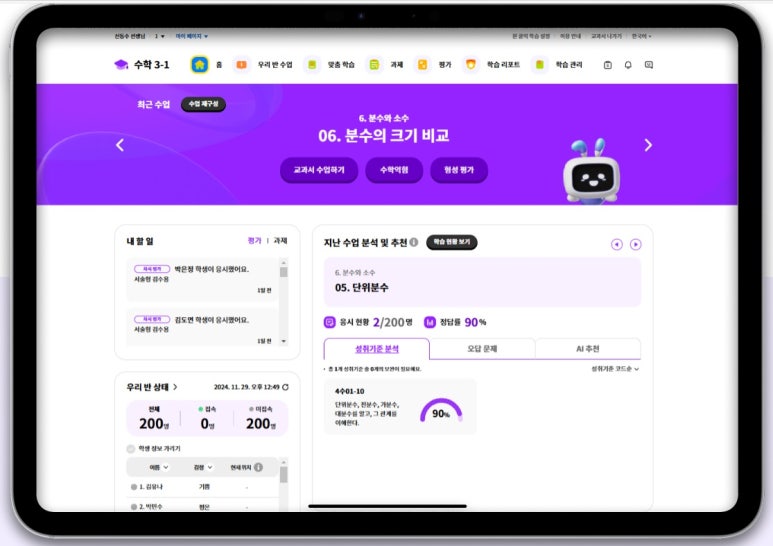Open the chat message icon at top right
773x546 pixels.
[649, 65]
